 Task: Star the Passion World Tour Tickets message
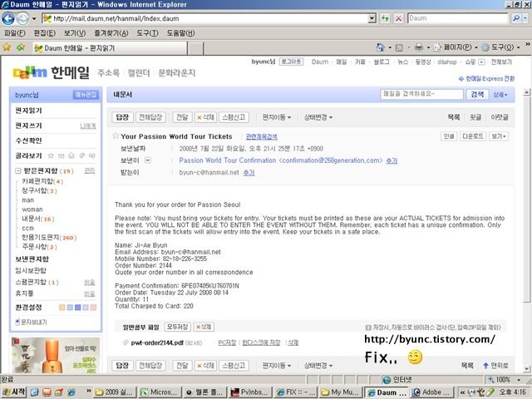pos(116,136)
